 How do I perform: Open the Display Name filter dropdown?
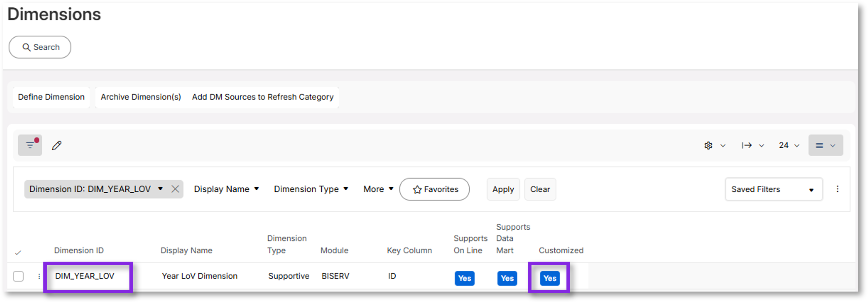(227, 189)
